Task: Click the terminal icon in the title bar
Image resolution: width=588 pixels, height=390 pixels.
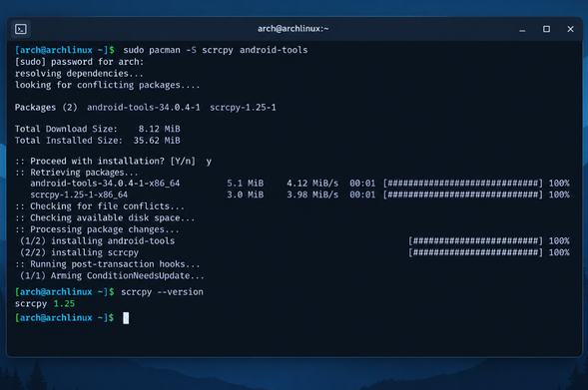Action: click(x=21, y=29)
